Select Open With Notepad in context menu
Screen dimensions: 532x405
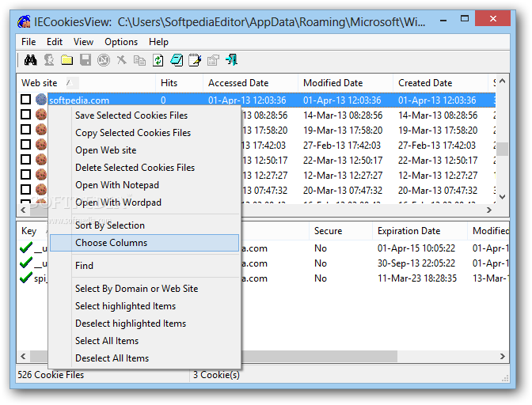(x=145, y=185)
